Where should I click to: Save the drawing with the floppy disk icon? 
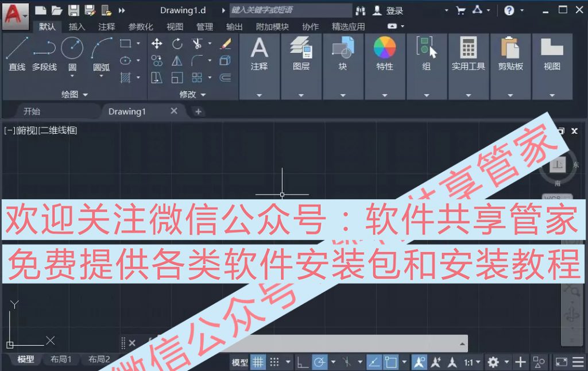(73, 10)
